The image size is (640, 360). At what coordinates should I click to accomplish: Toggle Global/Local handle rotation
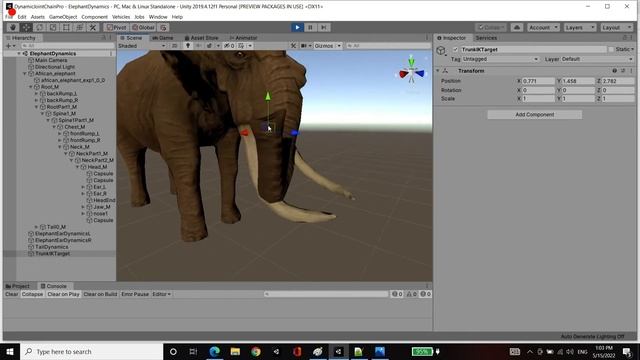click(143, 27)
